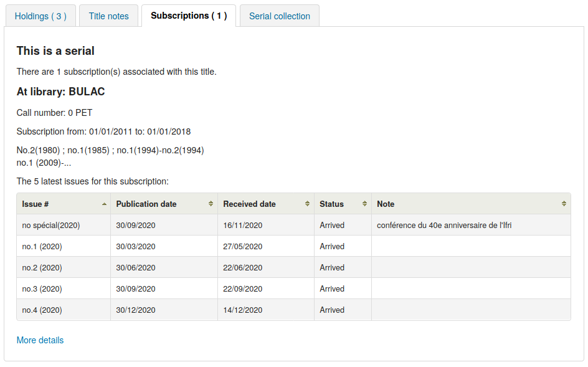The height and width of the screenshot is (367, 588).
Task: Select the no spécial(2020) issue cell
Action: (x=51, y=225)
